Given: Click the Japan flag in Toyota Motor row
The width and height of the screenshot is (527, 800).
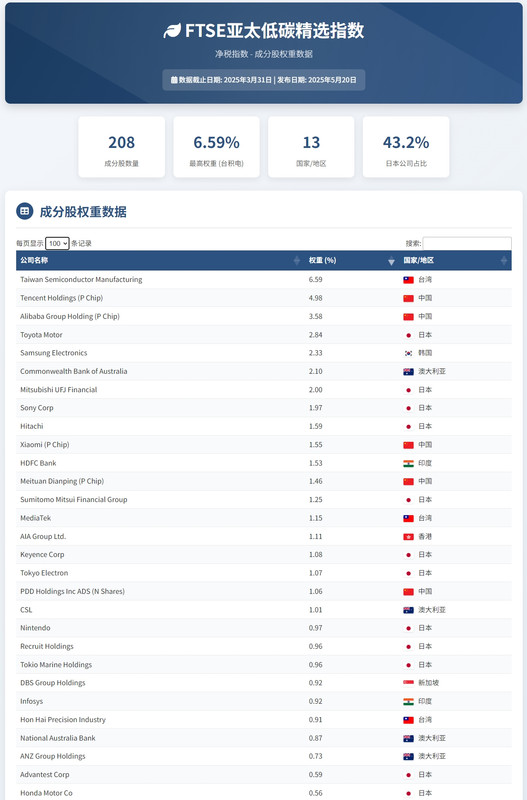Looking at the screenshot, I should pyautogui.click(x=409, y=335).
